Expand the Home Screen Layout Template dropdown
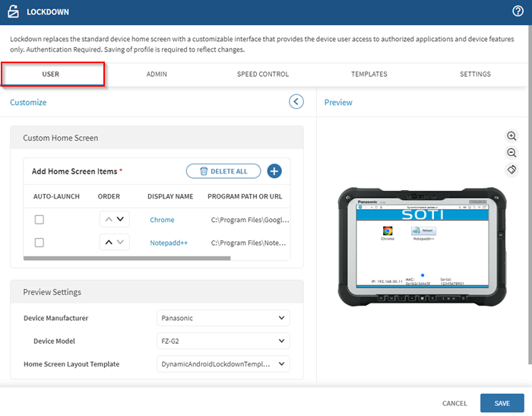This screenshot has width=532, height=416. point(223,364)
